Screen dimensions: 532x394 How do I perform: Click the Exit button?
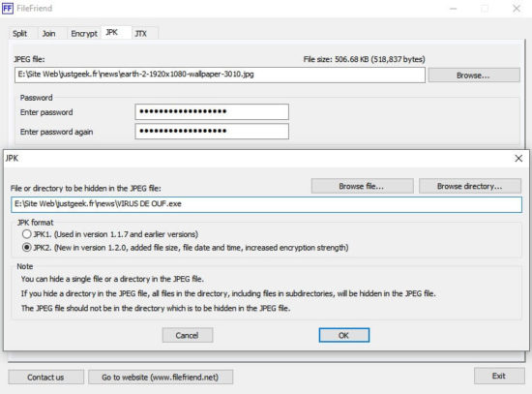point(499,376)
